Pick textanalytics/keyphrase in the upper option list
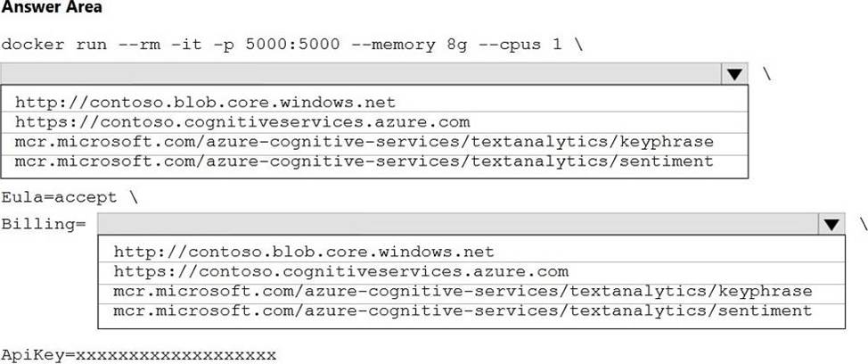The height and width of the screenshot is (364, 868). click(x=364, y=141)
